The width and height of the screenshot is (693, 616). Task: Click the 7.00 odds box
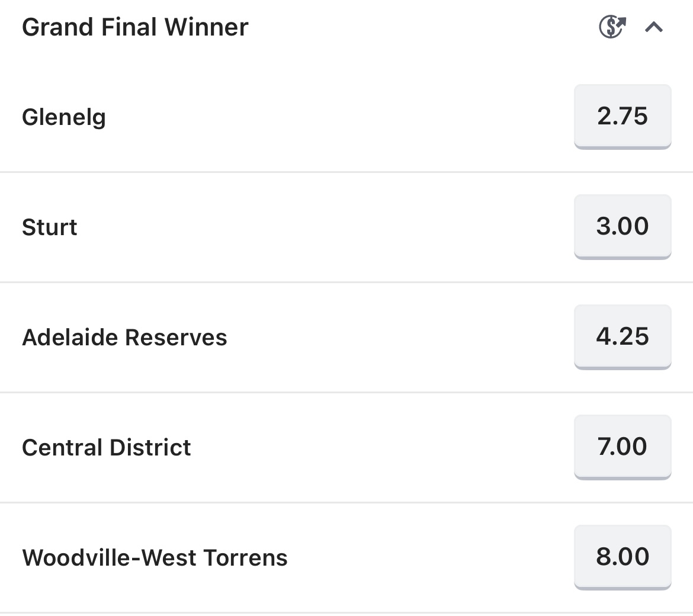[623, 447]
